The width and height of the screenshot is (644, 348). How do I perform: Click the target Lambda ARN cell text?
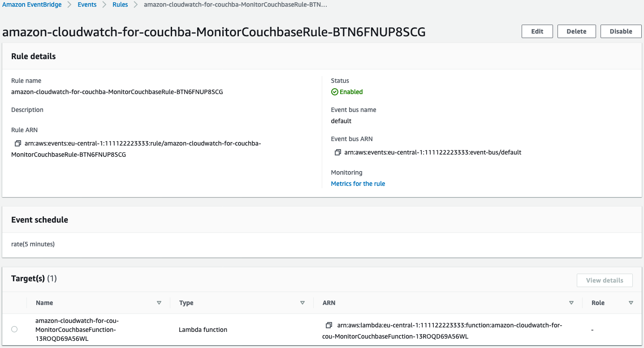(442, 331)
